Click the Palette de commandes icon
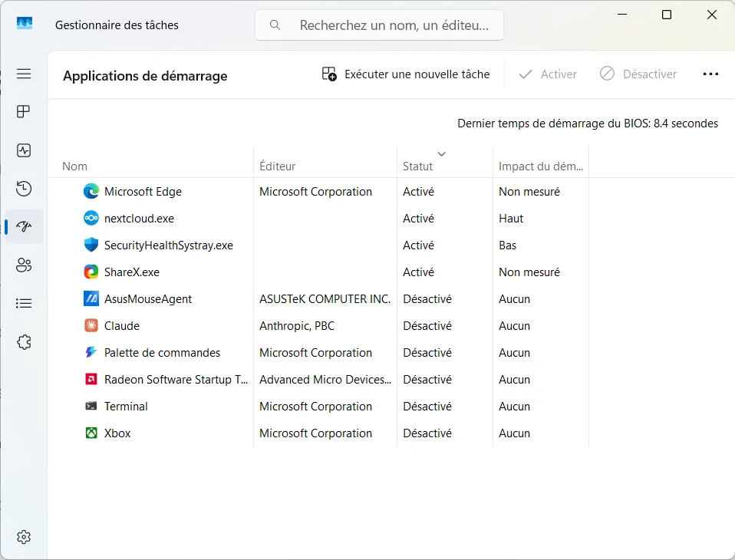 91,352
